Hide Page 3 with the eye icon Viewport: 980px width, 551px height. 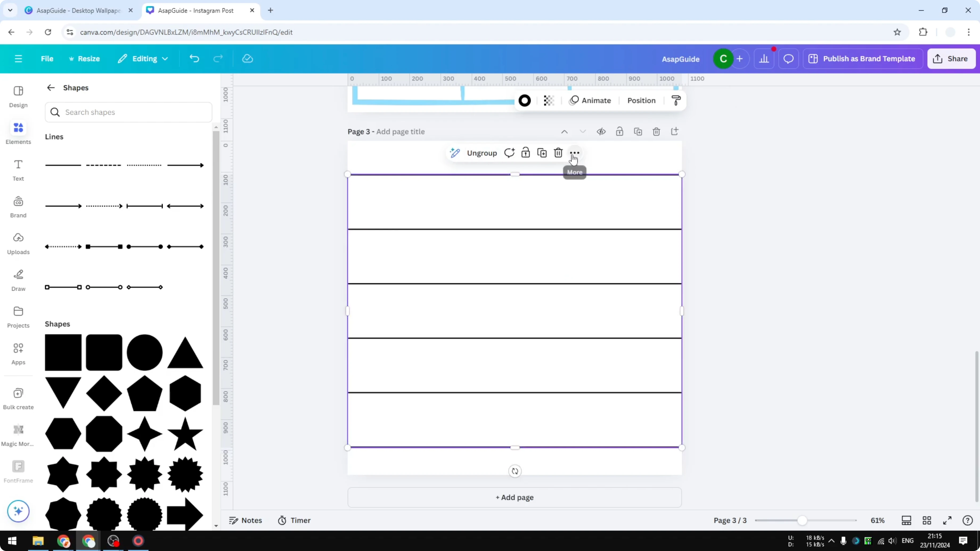coord(601,131)
